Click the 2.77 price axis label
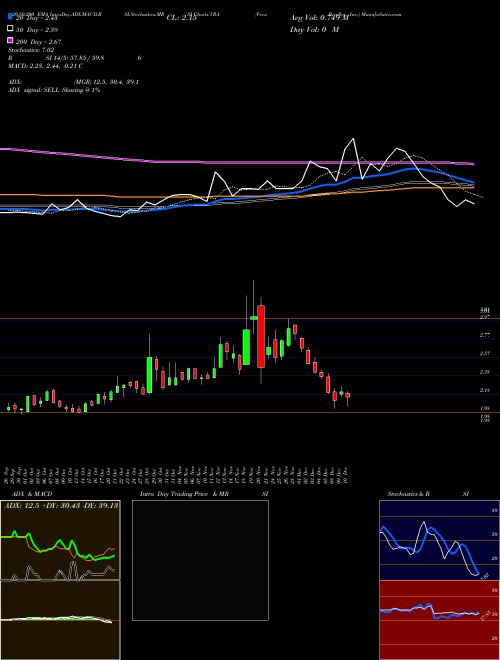This screenshot has width=500, height=660. [x=485, y=335]
